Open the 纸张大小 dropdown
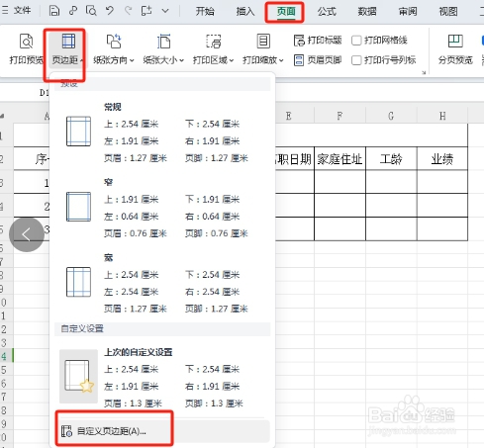This screenshot has width=484, height=448. 163,48
